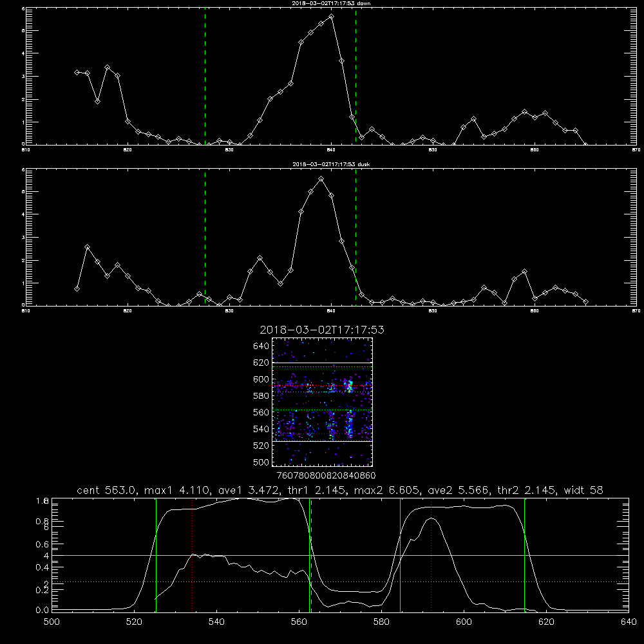644x644 pixels.
Task: Click the '2018-03-02T17:17:53 dawn' plot title
Action: pyautogui.click(x=331, y=3)
